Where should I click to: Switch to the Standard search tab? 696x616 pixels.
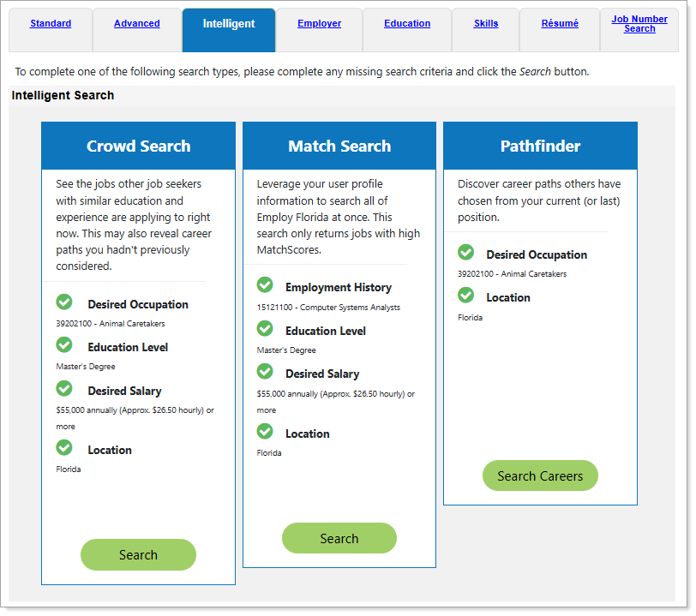click(x=51, y=24)
